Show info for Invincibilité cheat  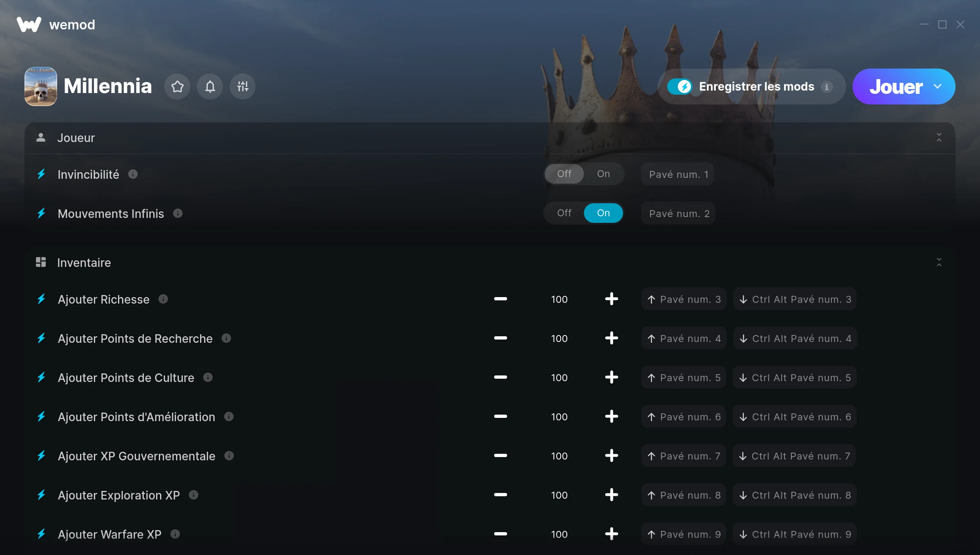(133, 174)
